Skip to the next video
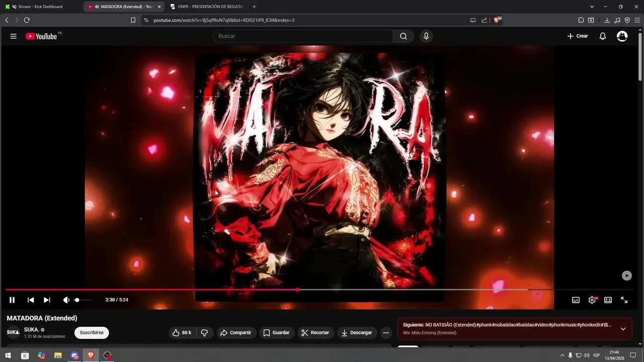This screenshot has width=644, height=362. pos(47,300)
